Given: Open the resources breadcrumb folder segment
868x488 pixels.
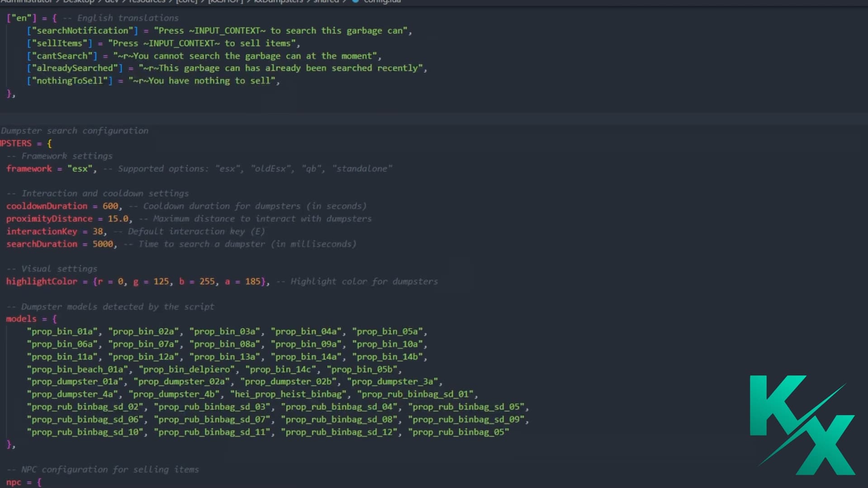Looking at the screenshot, I should 147,1.
